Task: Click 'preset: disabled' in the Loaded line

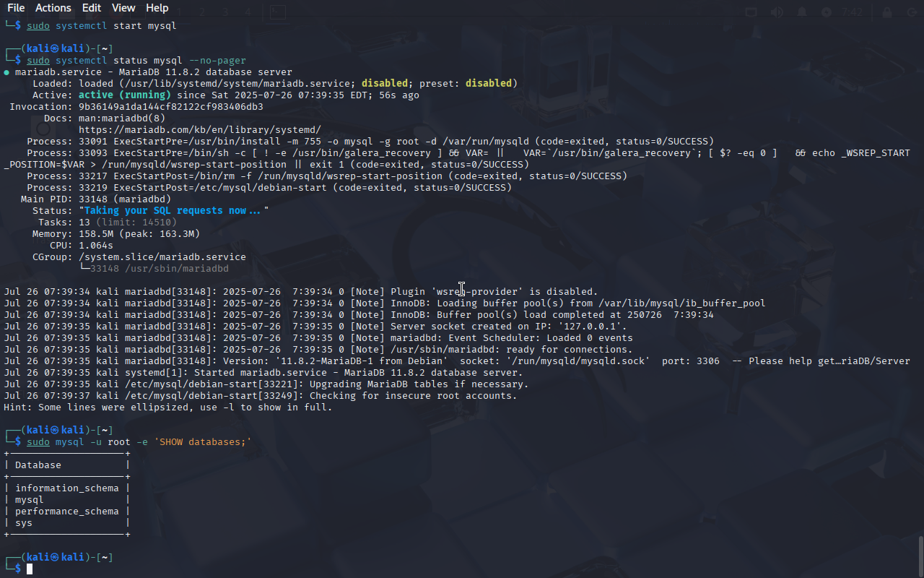Action: click(x=466, y=84)
